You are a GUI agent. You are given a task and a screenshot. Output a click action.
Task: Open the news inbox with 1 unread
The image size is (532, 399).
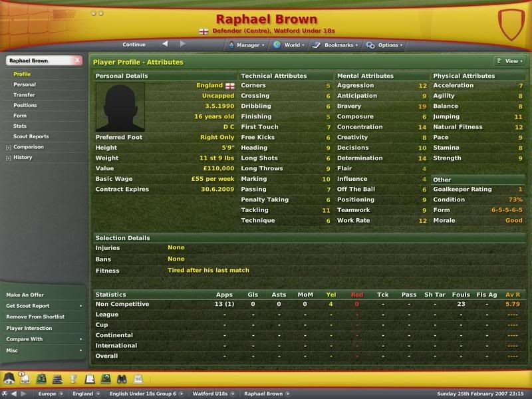[25, 378]
